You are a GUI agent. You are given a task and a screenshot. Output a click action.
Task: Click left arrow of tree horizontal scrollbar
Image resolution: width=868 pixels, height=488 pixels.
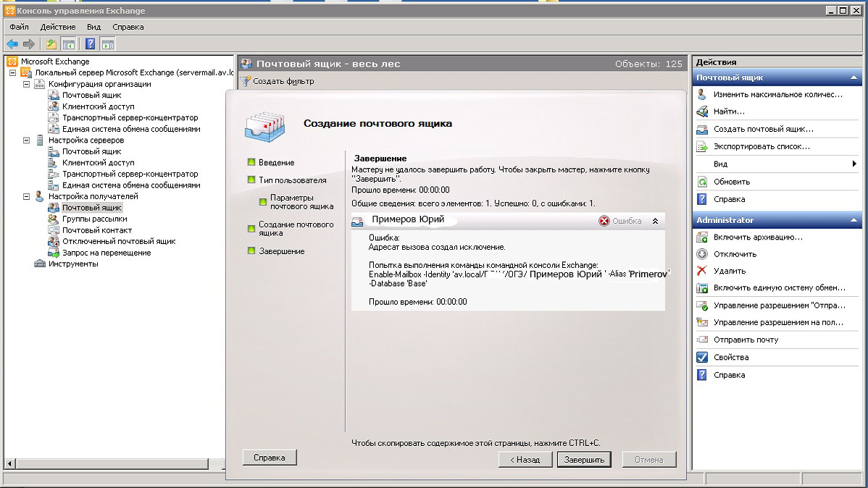coord(9,463)
